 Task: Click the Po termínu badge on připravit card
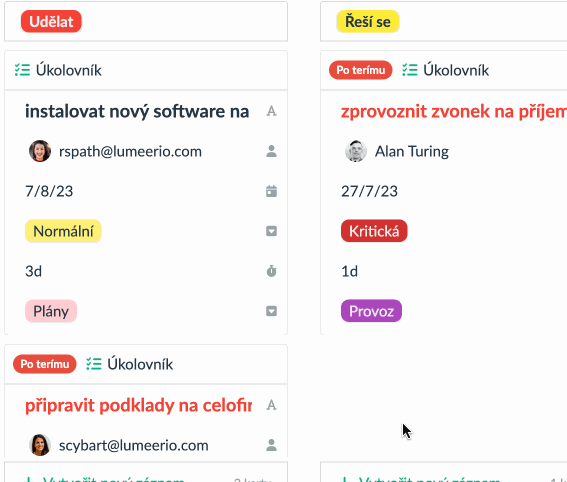[45, 364]
